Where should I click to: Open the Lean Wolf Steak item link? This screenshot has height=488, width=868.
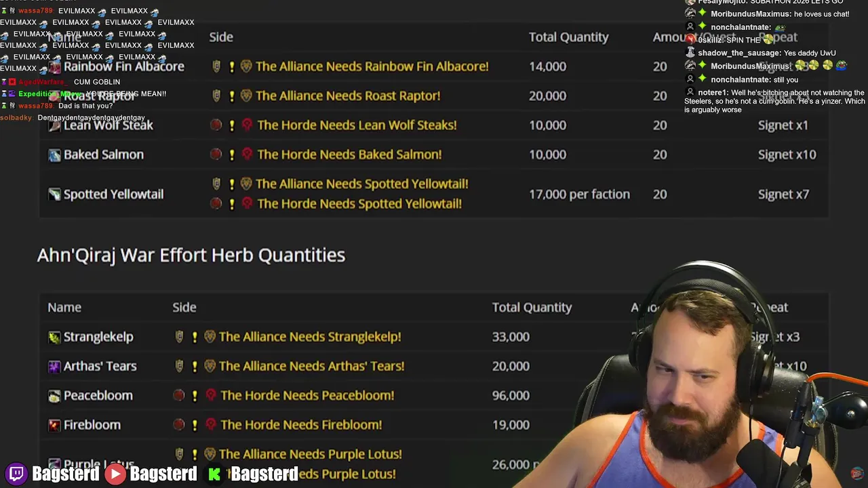coord(108,125)
